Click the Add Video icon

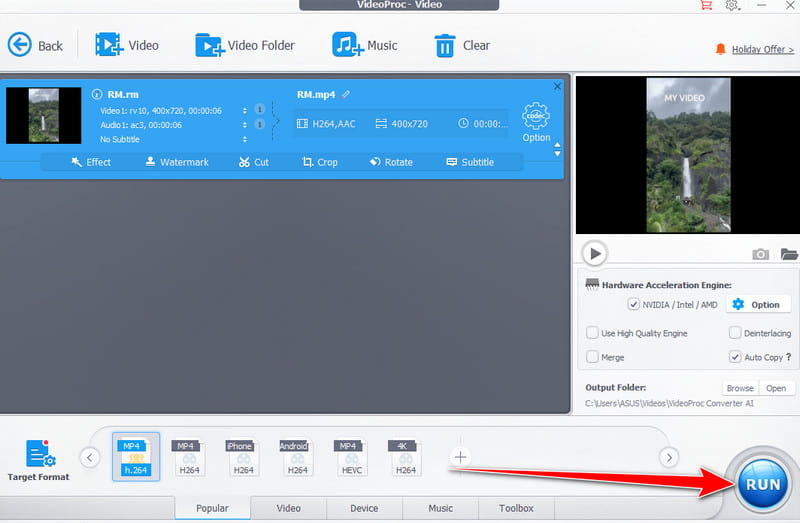point(108,45)
